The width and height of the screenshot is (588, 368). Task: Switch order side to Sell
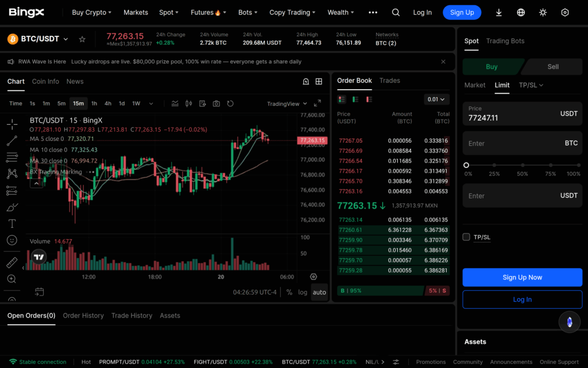pos(553,67)
